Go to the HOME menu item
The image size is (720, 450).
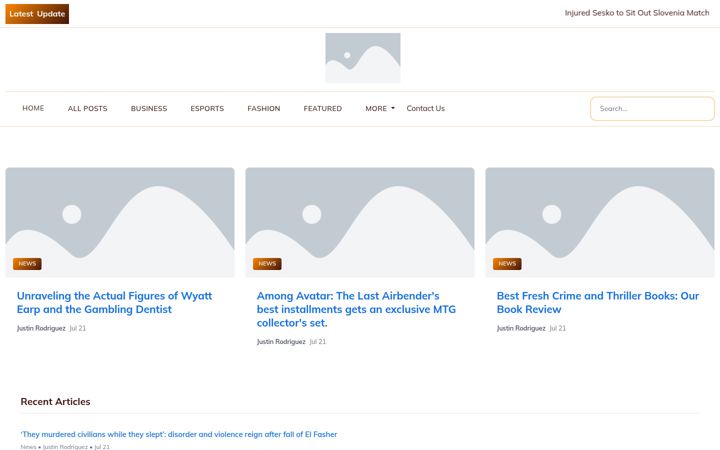click(33, 108)
